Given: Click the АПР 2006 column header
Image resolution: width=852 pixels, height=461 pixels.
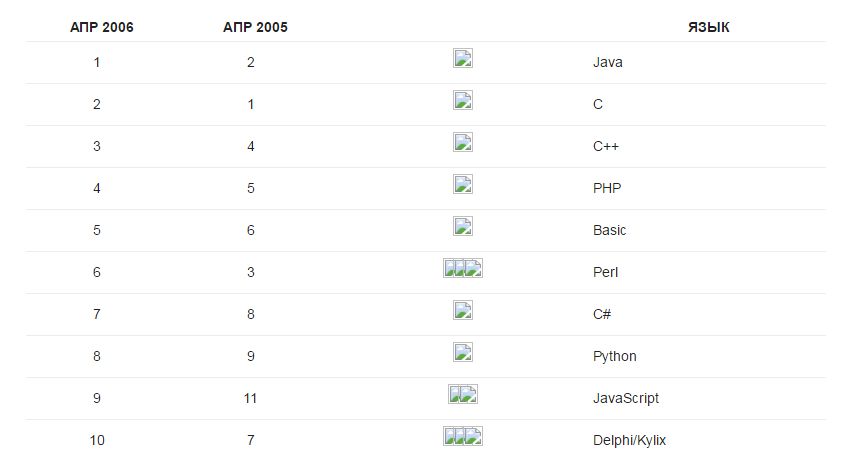Looking at the screenshot, I should point(102,27).
